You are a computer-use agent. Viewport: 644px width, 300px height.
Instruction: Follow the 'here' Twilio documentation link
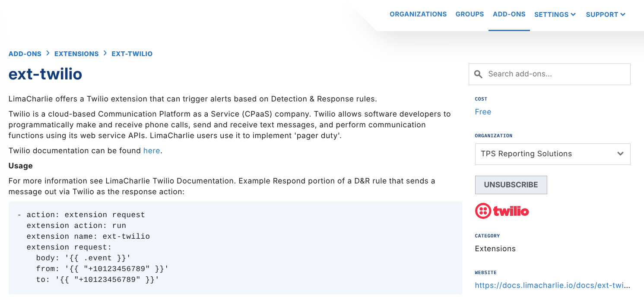click(x=152, y=151)
